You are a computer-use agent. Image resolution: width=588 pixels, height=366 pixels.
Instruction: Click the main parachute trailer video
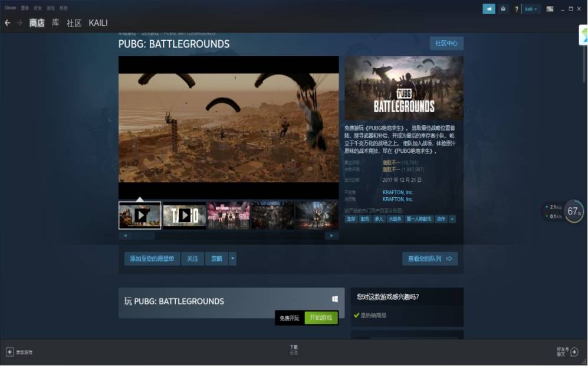tap(229, 128)
